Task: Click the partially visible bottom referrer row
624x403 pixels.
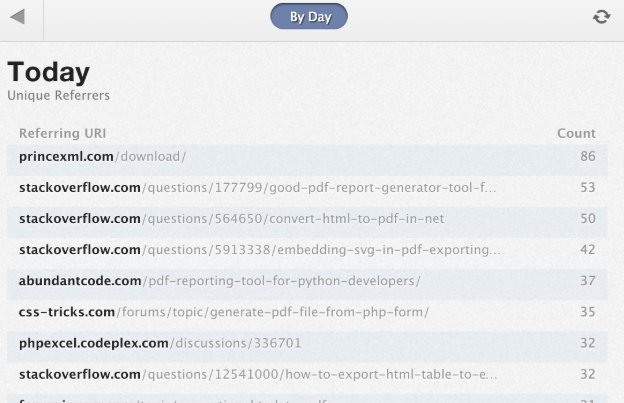Action: 300,399
